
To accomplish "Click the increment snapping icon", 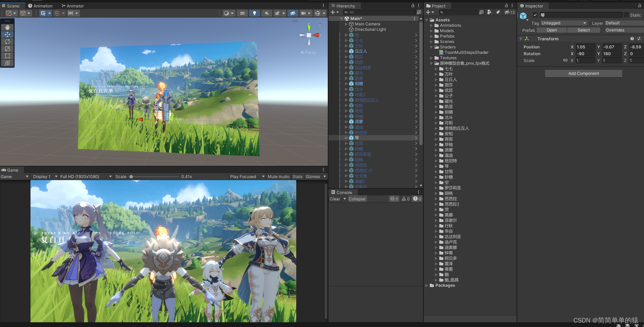I will point(71,13).
